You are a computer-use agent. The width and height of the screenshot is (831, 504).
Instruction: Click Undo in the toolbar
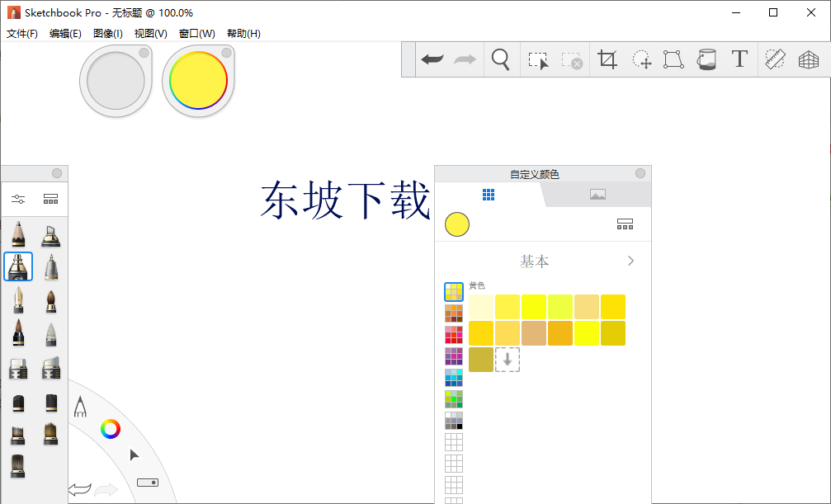[432, 59]
